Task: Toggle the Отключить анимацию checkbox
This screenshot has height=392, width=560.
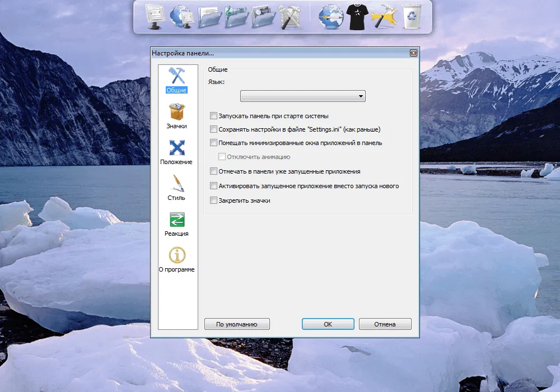Action: click(222, 157)
